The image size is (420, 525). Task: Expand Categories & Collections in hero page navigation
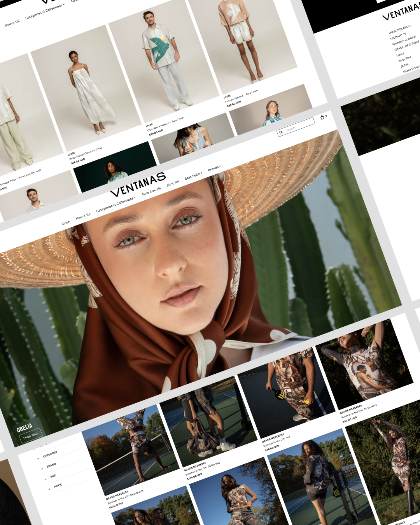(x=116, y=205)
